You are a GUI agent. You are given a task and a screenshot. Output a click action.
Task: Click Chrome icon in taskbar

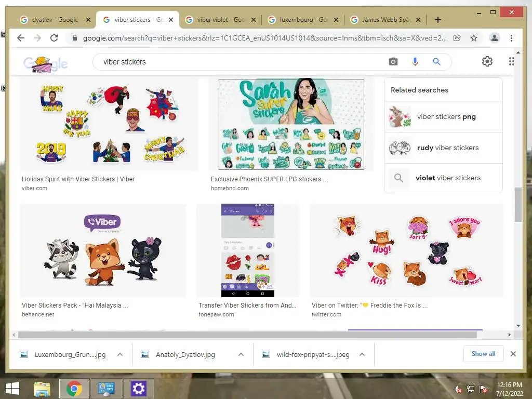point(74,389)
